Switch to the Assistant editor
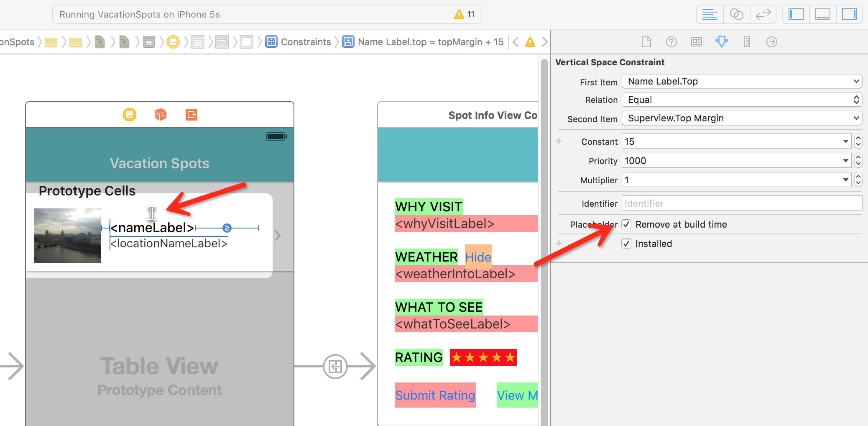The height and width of the screenshot is (426, 868). tap(736, 15)
